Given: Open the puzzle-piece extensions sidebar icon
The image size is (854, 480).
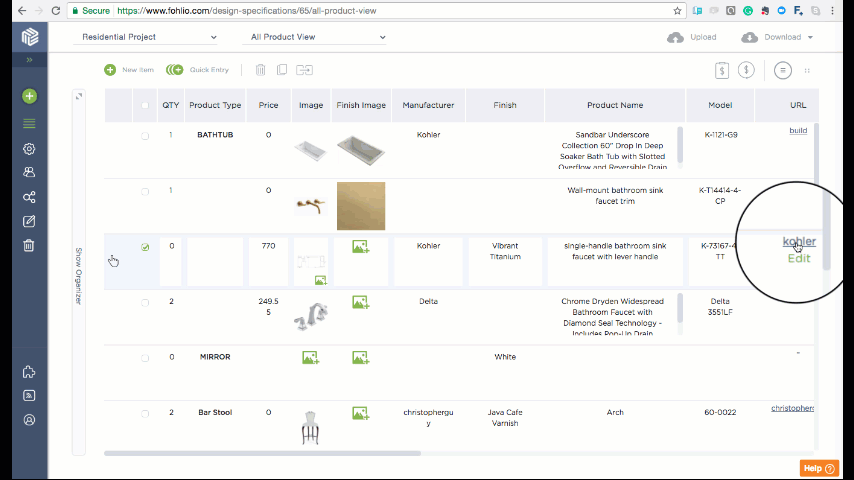Looking at the screenshot, I should point(29,372).
